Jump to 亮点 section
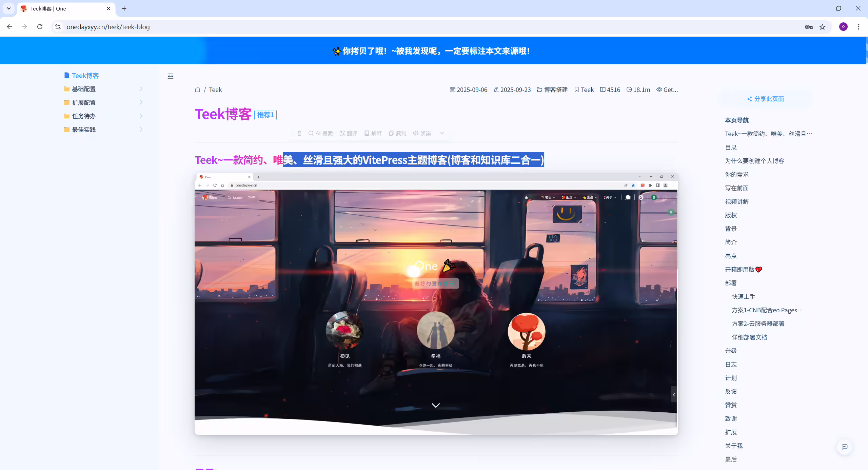 (x=731, y=256)
